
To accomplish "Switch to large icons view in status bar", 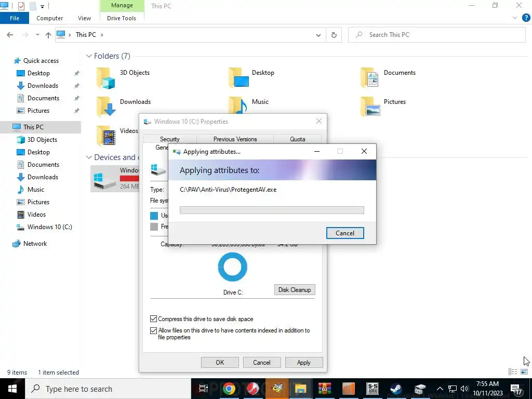I will pos(524,372).
